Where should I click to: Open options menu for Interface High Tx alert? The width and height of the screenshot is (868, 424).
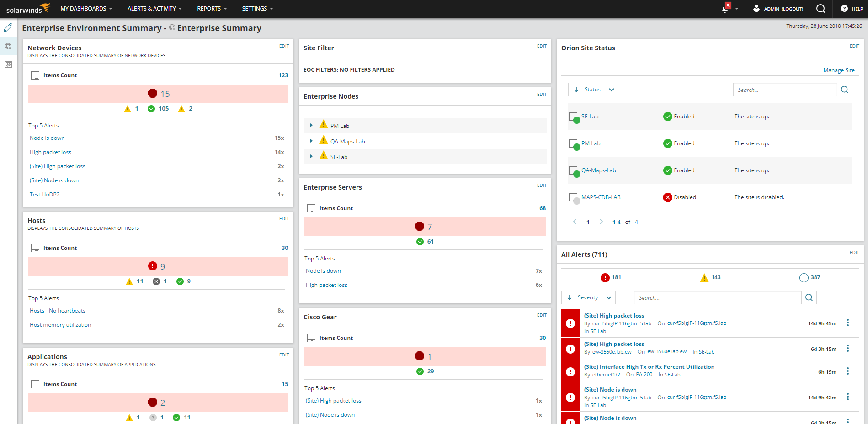click(x=848, y=371)
